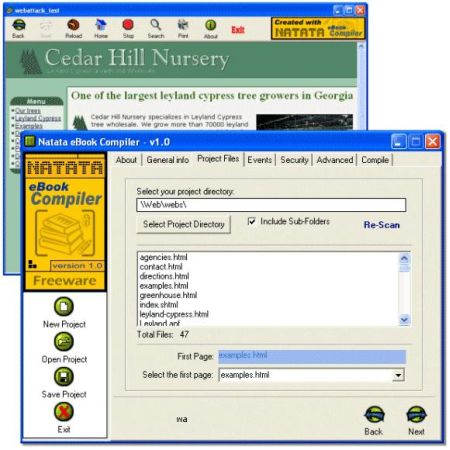Switch to the General info tab
This screenshot has height=450, width=450.
click(168, 160)
